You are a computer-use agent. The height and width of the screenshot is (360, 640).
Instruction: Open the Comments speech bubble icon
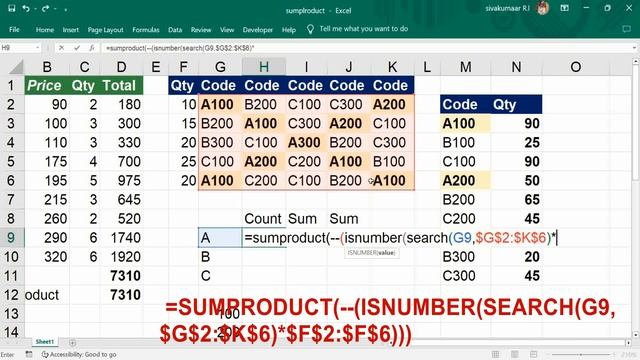pyautogui.click(x=627, y=29)
